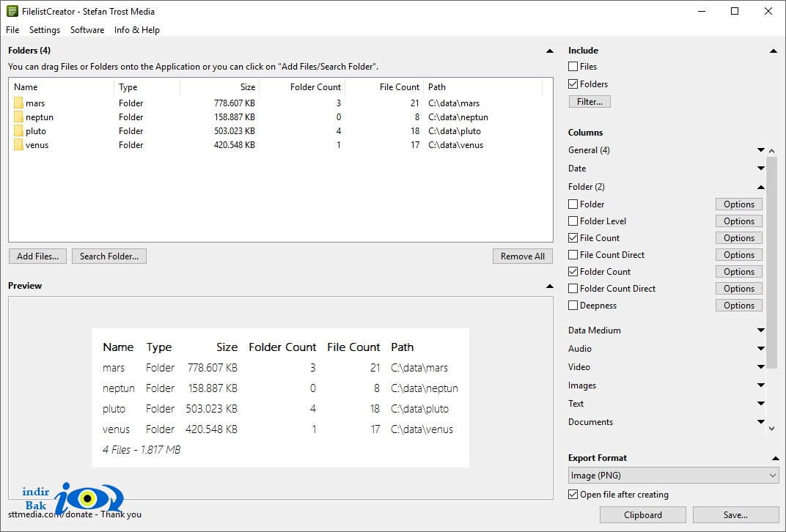The width and height of the screenshot is (786, 532).
Task: Uncheck the Folders include checkbox
Action: (x=573, y=84)
